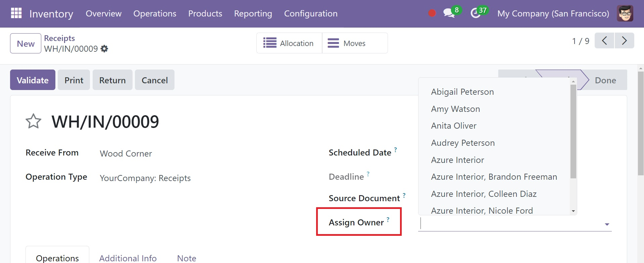
Task: Click the Return button
Action: coord(112,80)
